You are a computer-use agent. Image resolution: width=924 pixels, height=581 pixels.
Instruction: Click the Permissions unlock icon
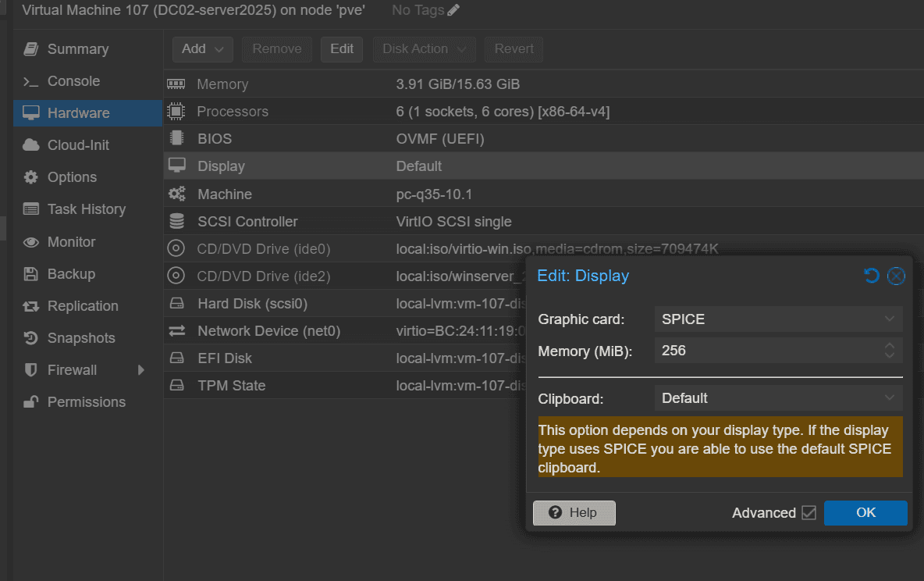click(30, 401)
